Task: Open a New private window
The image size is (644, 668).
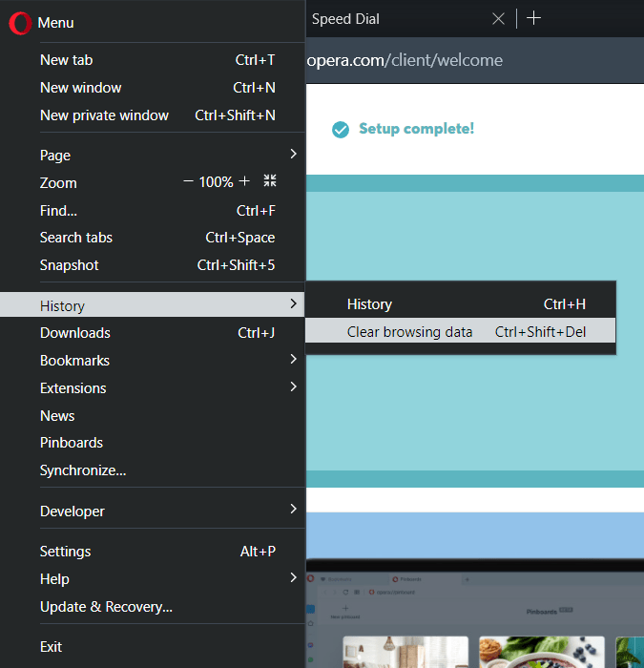Action: click(153, 115)
